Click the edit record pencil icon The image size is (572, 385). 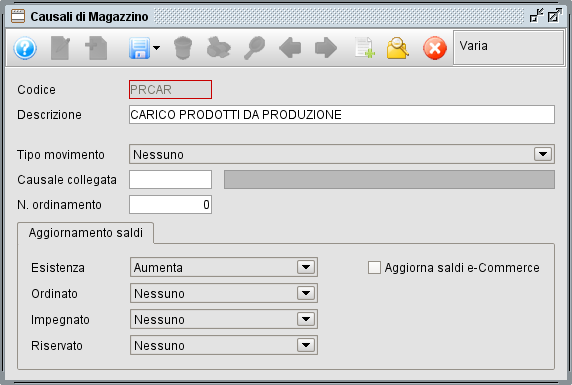coord(60,48)
